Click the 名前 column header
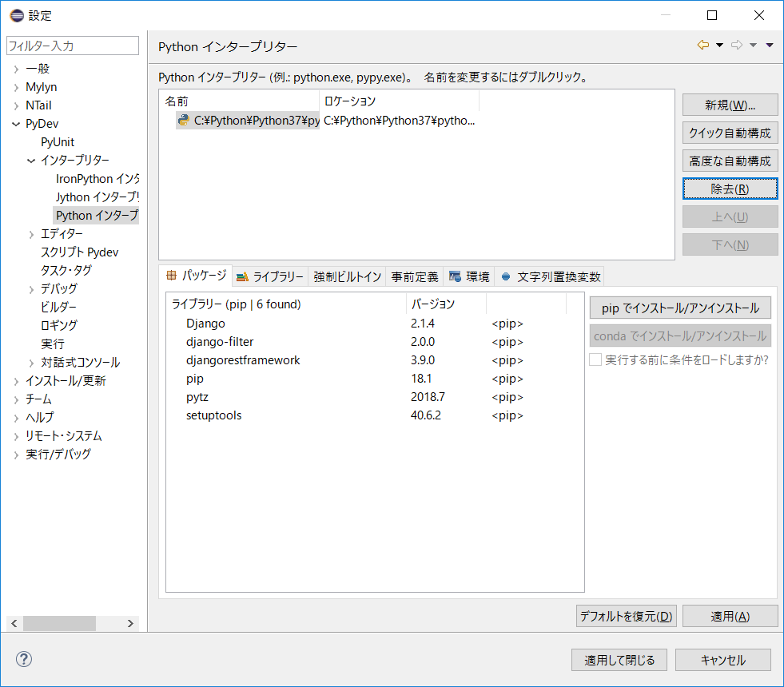 coord(240,101)
